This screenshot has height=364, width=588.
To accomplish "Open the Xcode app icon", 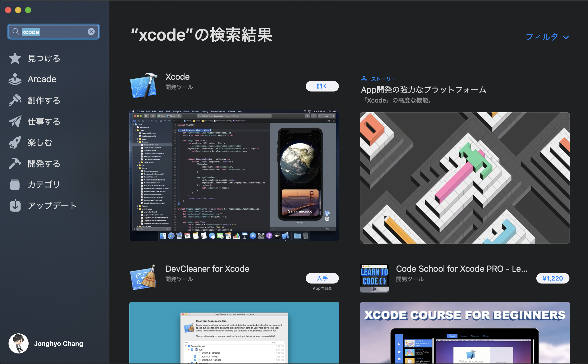I will pos(144,85).
